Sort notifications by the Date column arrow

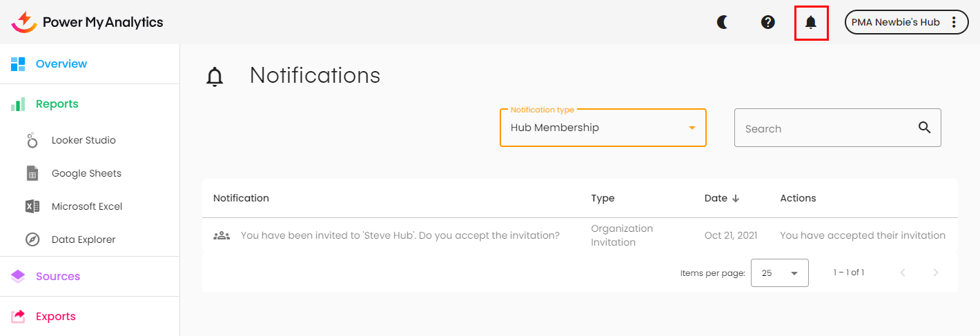(x=736, y=198)
